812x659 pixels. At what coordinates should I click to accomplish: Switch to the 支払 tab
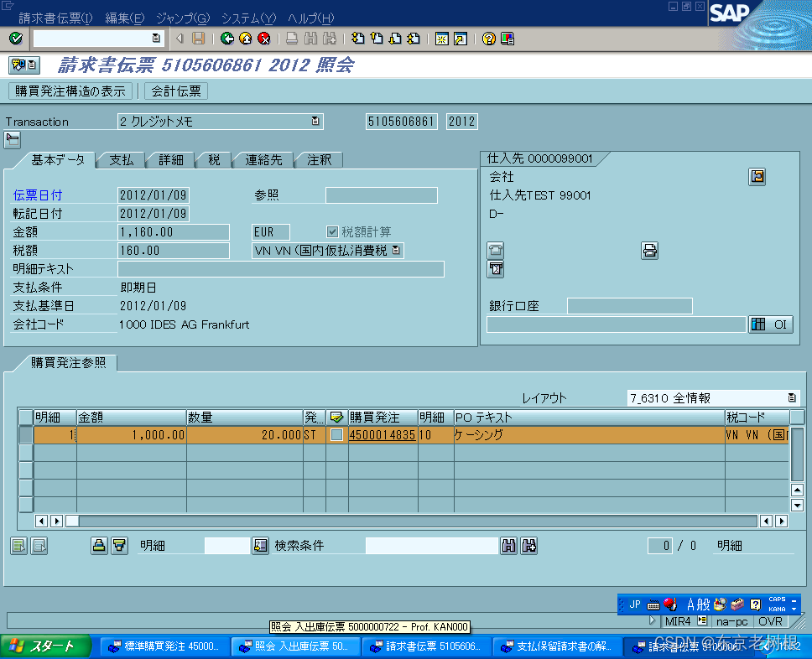120,159
